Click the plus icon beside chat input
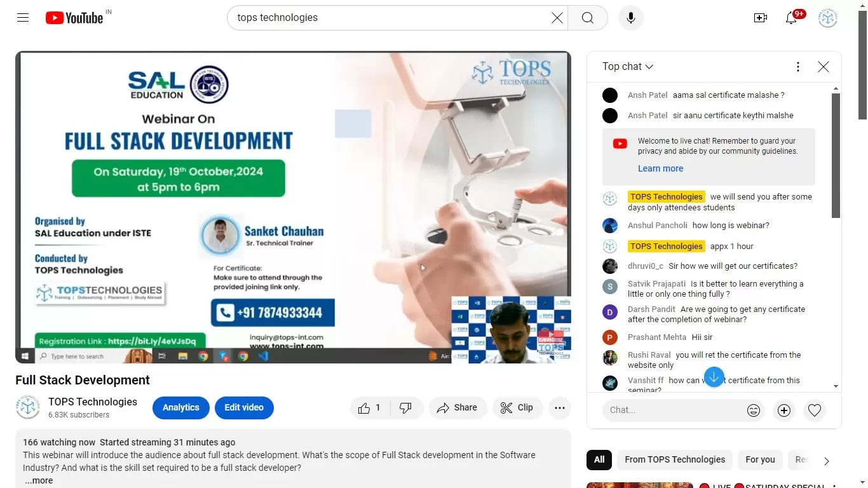The height and width of the screenshot is (488, 868). click(784, 410)
